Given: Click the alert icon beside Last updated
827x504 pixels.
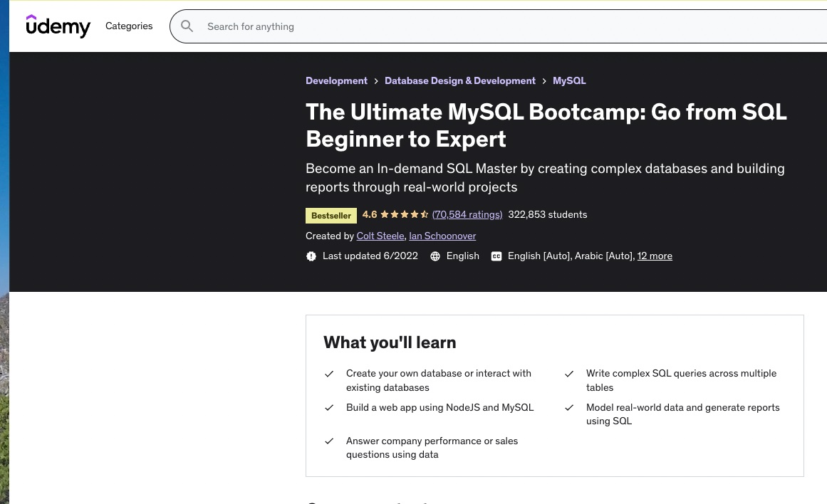Looking at the screenshot, I should [311, 256].
